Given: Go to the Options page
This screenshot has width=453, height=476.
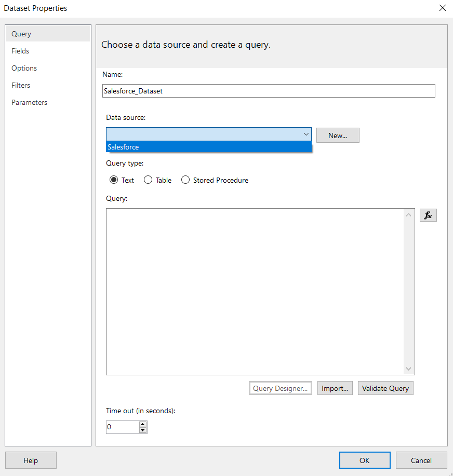Looking at the screenshot, I should tap(24, 68).
